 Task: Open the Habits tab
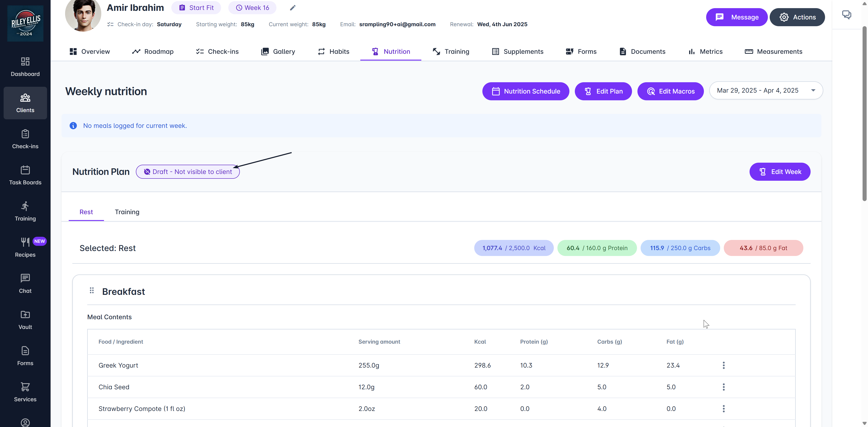tap(334, 52)
